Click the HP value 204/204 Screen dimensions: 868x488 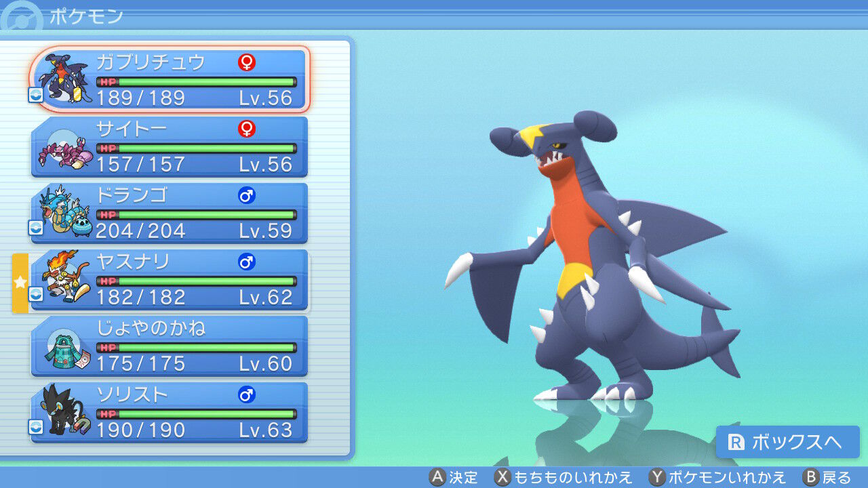140,230
